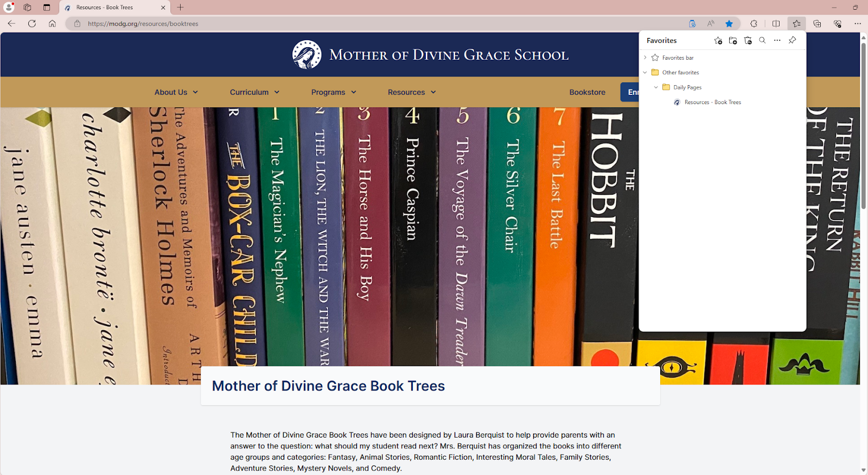
Task: Start Read Aloud for this page
Action: click(711, 24)
